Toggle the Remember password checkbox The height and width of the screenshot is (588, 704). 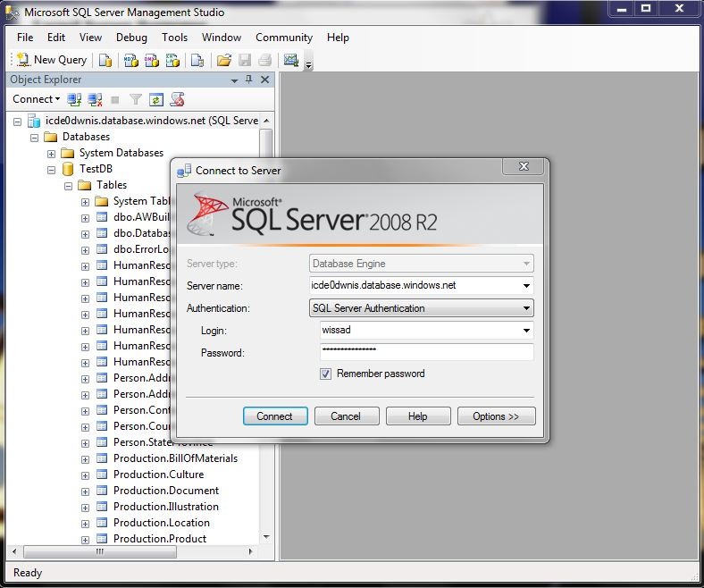tap(325, 374)
